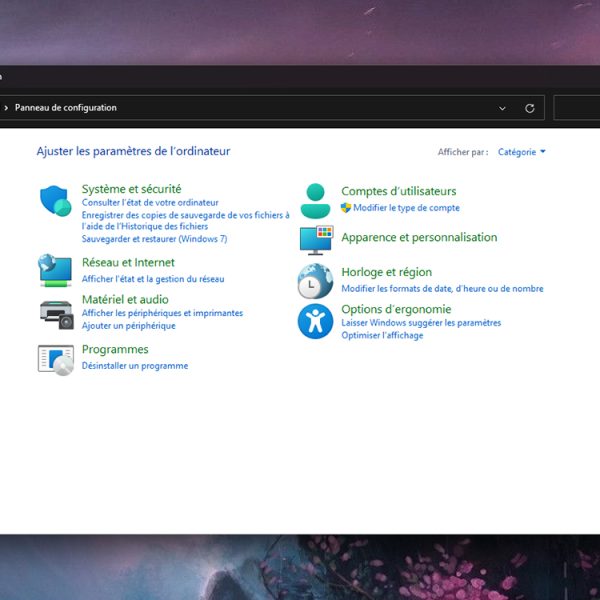Open the Horloge et région clock icon
Viewport: 600px width, 600px height.
(315, 281)
